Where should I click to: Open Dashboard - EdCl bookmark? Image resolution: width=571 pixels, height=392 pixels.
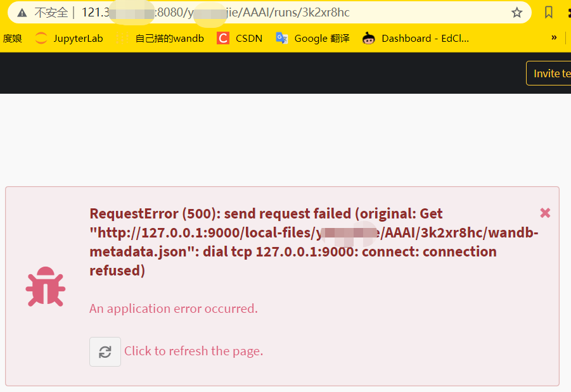414,38
